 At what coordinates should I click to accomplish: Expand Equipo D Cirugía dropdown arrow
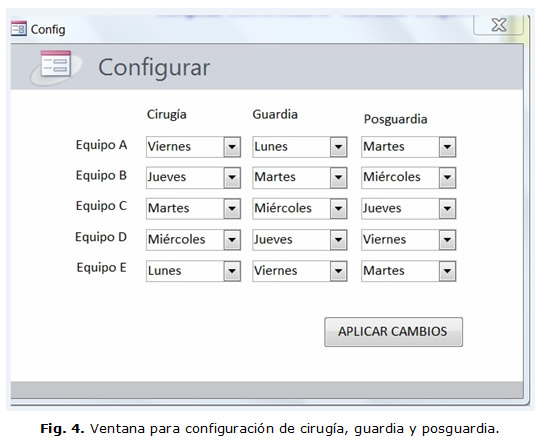point(232,240)
